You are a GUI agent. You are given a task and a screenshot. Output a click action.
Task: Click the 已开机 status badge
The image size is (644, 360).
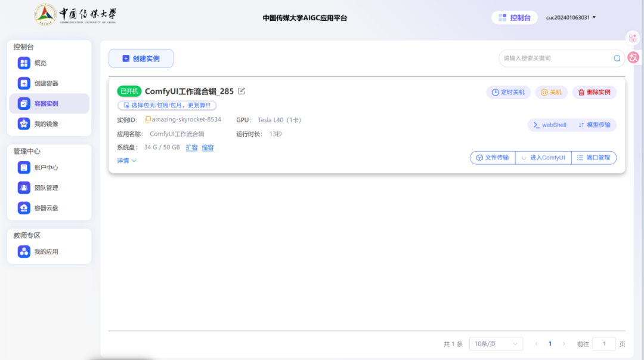[129, 91]
